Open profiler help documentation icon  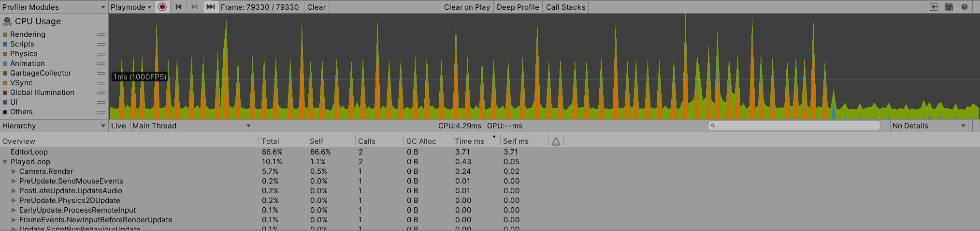tap(965, 7)
